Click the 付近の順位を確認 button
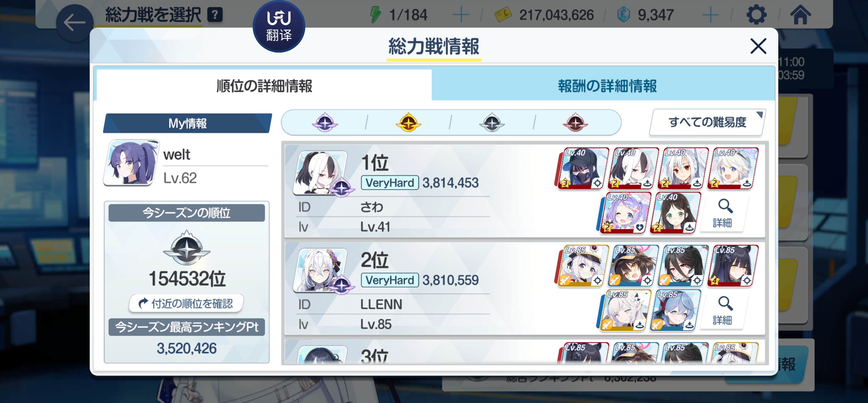This screenshot has width=868, height=403. click(186, 303)
